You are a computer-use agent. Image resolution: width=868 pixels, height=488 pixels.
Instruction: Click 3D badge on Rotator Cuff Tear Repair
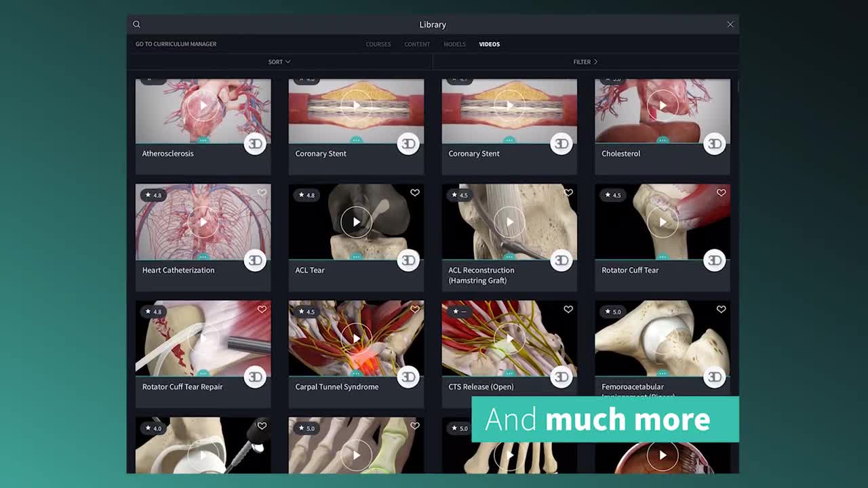[255, 377]
